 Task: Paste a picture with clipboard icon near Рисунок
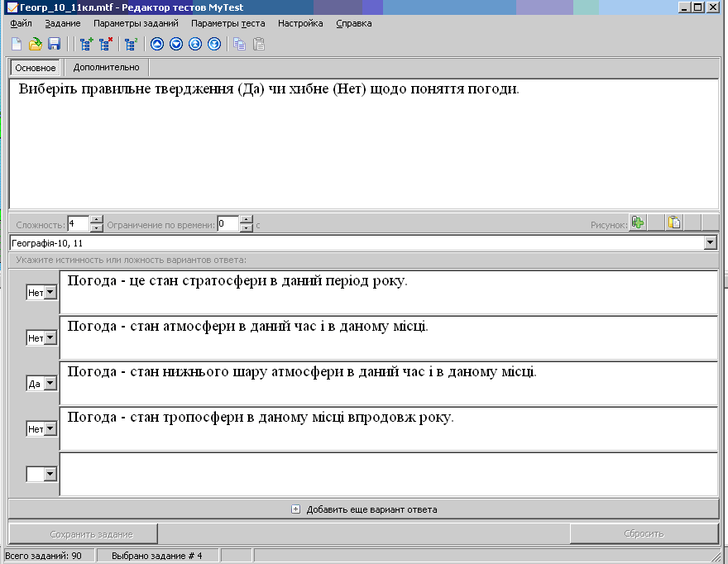pos(674,222)
